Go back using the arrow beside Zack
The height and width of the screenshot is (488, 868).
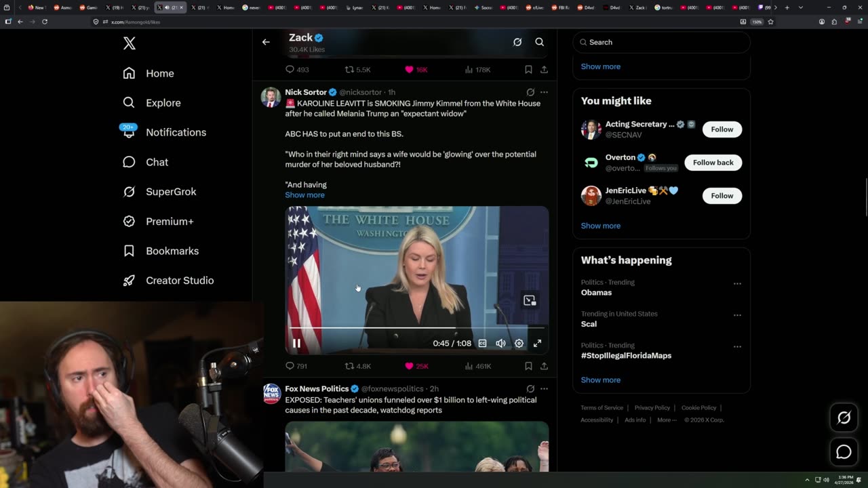[x=266, y=42]
